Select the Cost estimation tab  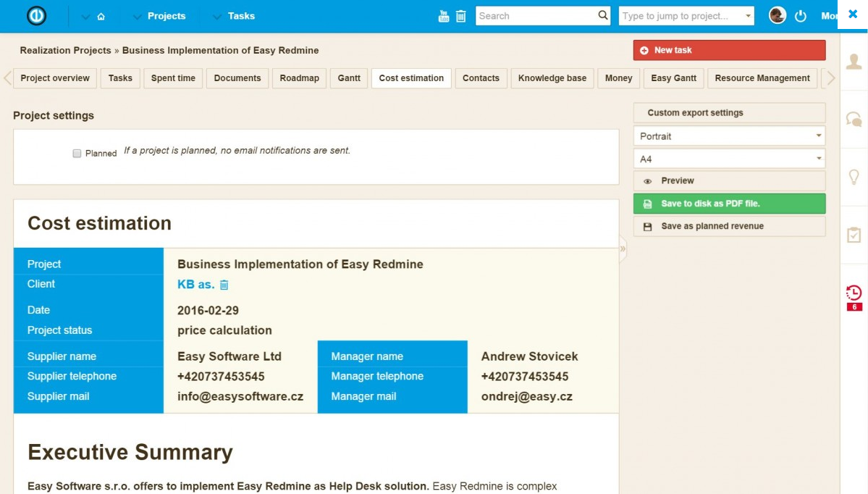coord(411,78)
